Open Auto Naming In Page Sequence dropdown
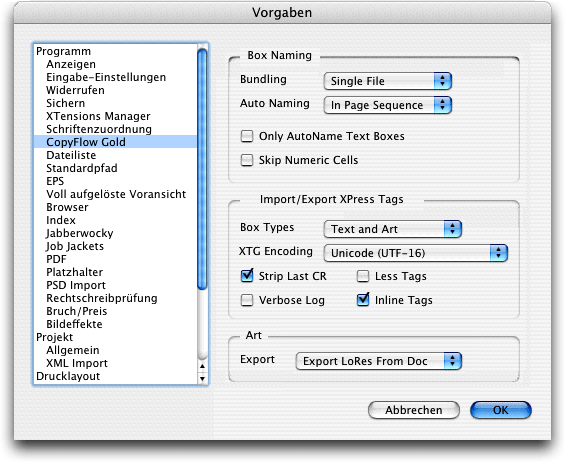This screenshot has width=565, height=463. pos(388,105)
